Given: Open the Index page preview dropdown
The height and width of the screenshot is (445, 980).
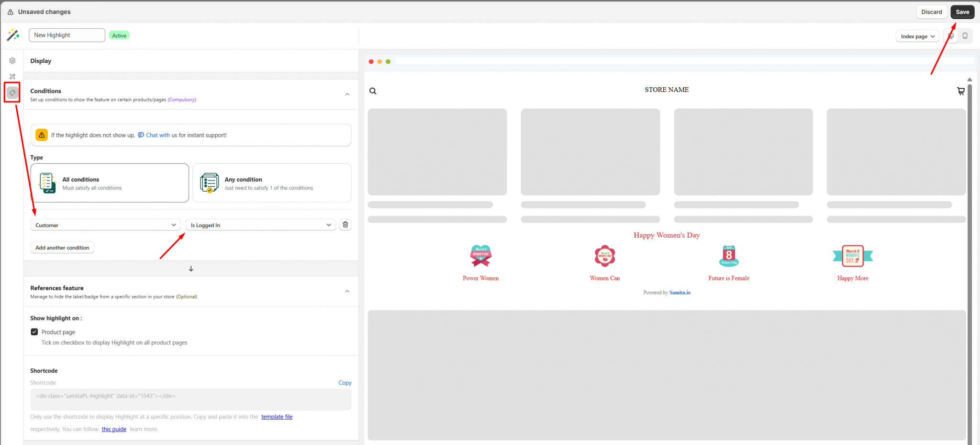Looking at the screenshot, I should [917, 36].
